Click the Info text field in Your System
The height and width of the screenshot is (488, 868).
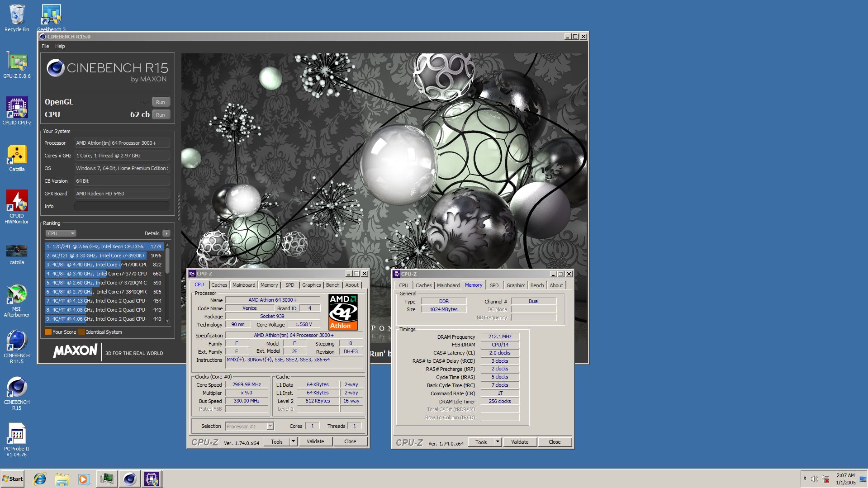point(122,206)
